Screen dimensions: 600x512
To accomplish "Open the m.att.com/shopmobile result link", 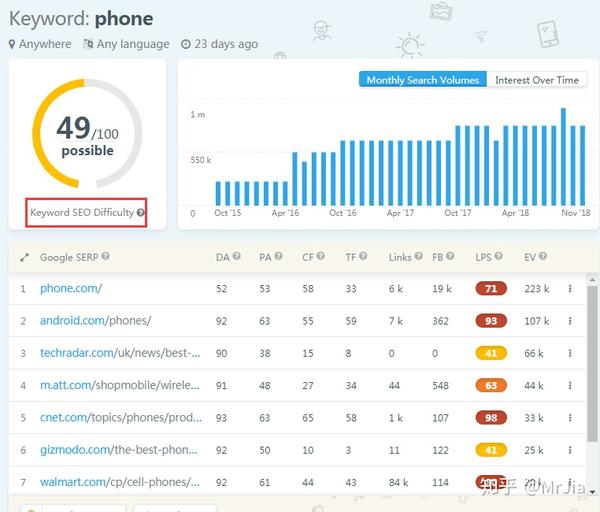I will (120, 385).
